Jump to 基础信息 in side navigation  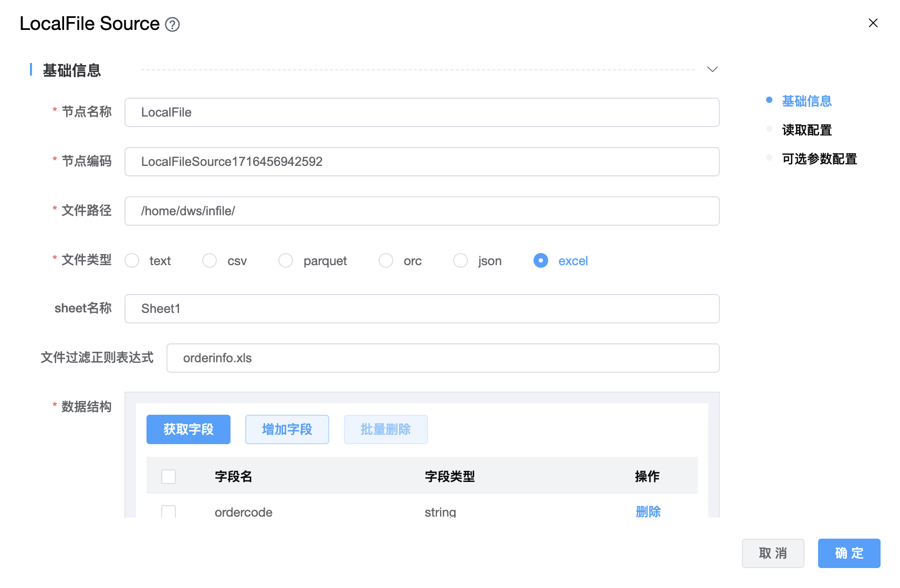tap(807, 101)
